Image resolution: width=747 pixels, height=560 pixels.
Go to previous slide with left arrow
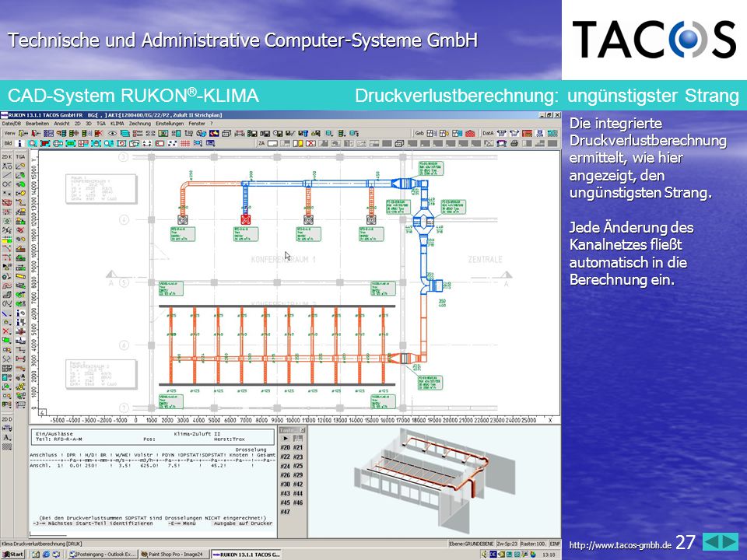[710, 542]
